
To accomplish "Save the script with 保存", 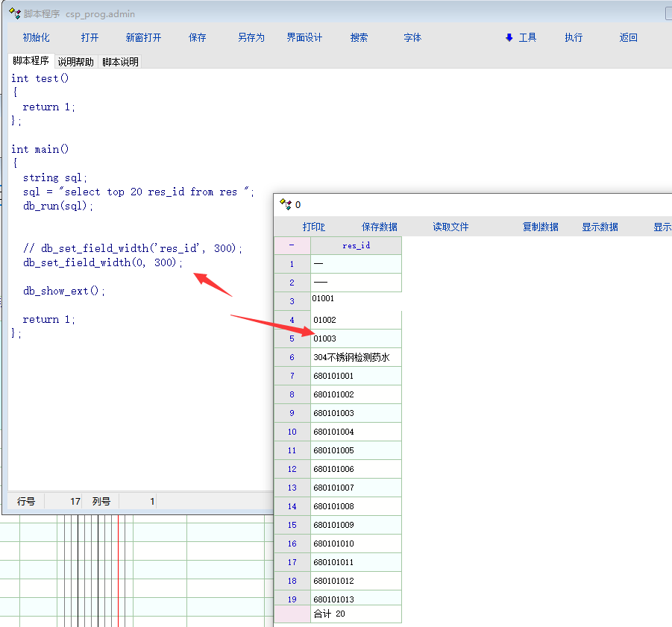I will click(x=198, y=37).
